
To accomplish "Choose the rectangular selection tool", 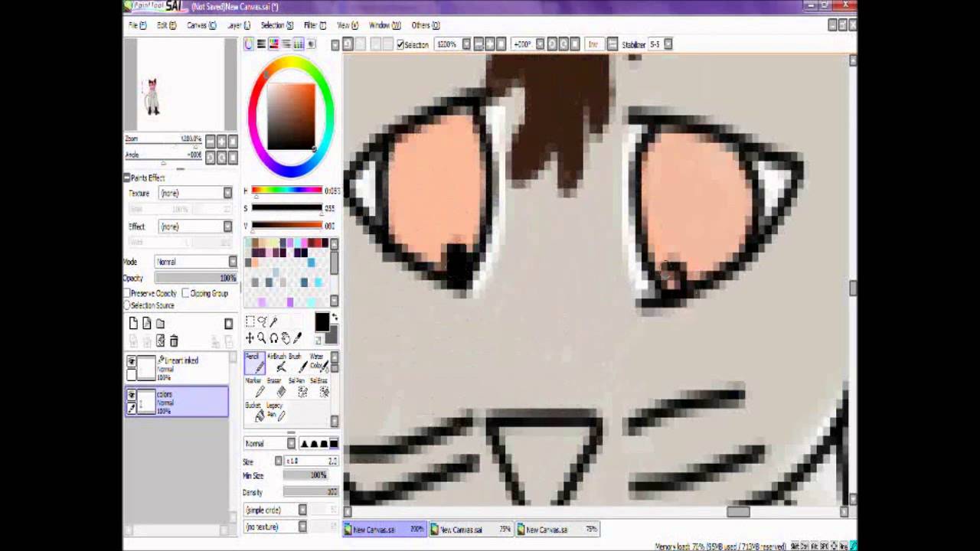I will tap(250, 322).
